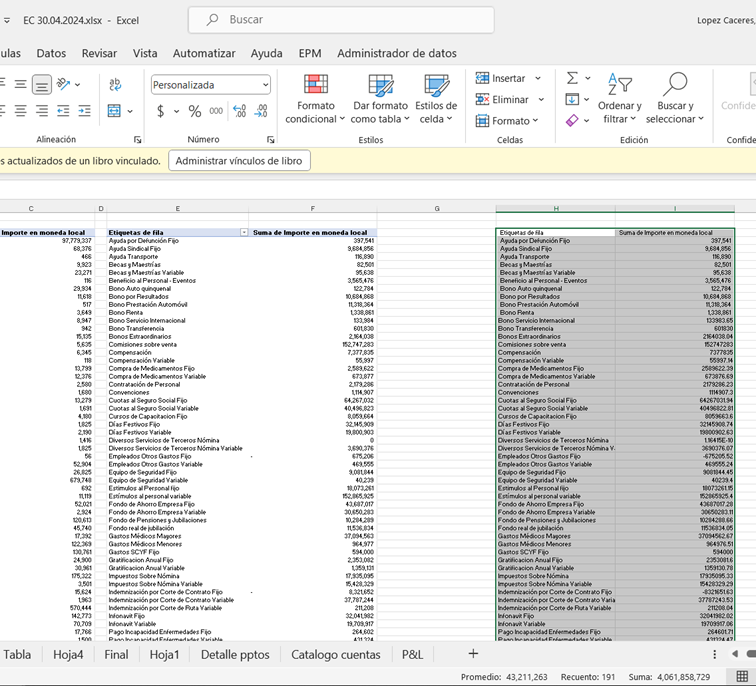Viewport: 756px width, 686px height.
Task: Open the Automatizar ribbon tab
Action: pos(204,53)
